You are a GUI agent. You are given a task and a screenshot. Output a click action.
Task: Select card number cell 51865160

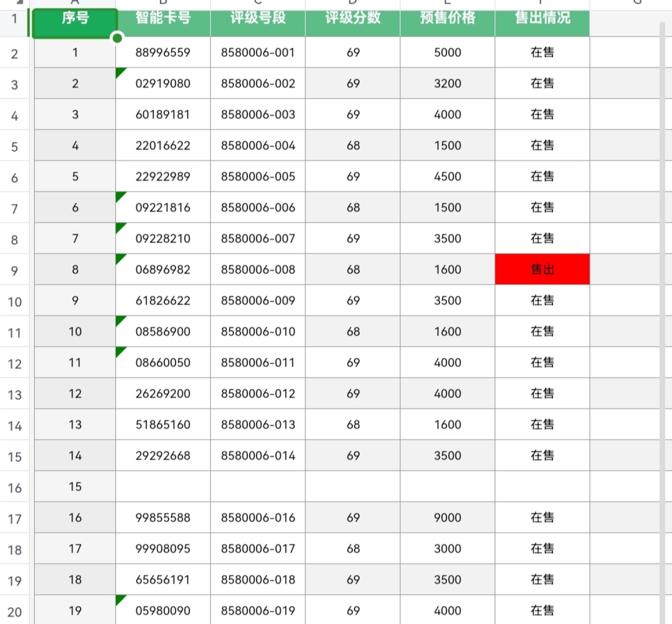[x=163, y=424]
